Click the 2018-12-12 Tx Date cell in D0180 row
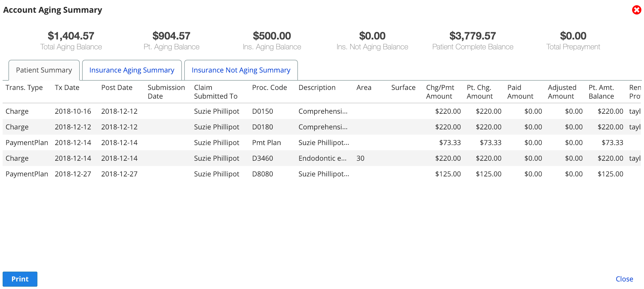 tap(73, 127)
